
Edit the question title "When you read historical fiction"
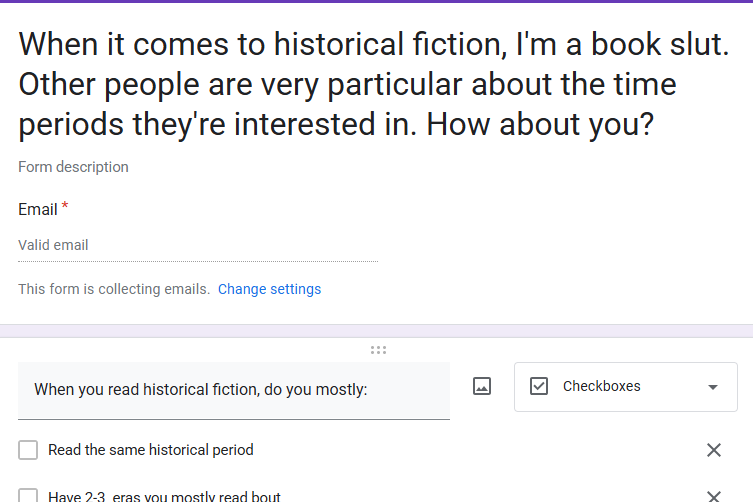234,390
